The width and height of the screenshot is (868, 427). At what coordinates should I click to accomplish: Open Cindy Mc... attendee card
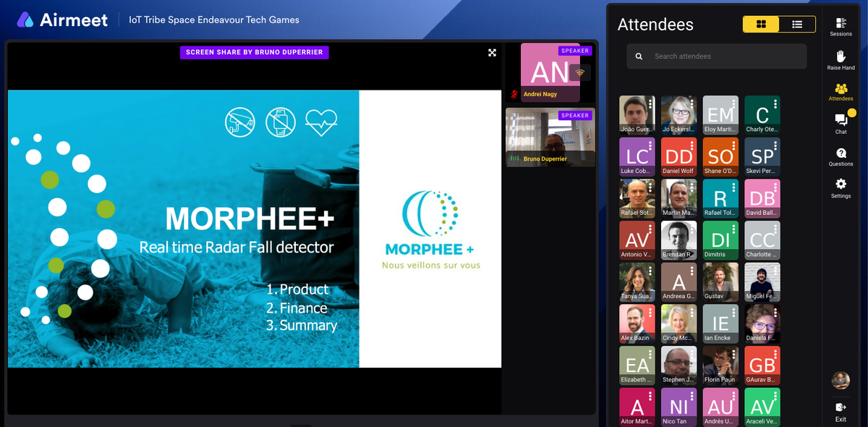click(x=679, y=324)
